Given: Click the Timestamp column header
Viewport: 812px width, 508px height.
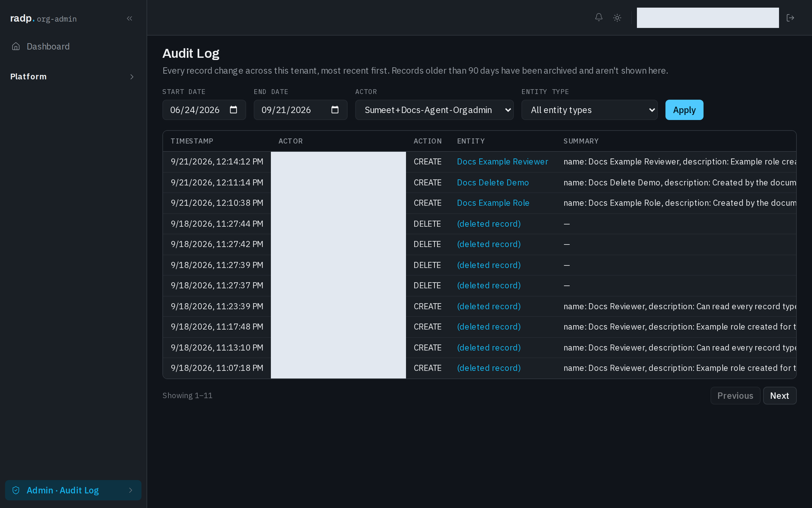Looking at the screenshot, I should pos(192,141).
